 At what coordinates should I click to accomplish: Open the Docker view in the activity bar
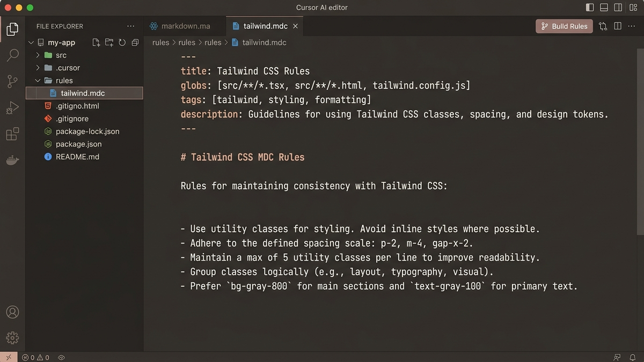point(12,160)
